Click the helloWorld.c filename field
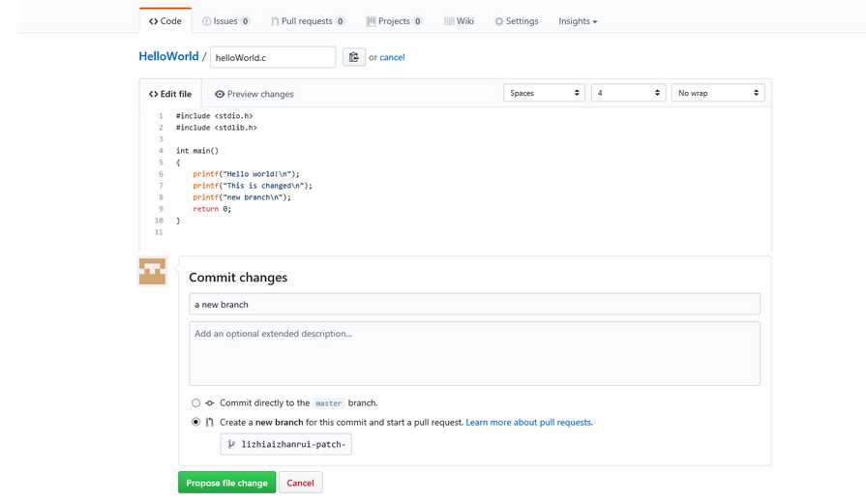This screenshot has height=504, width=866. 273,57
